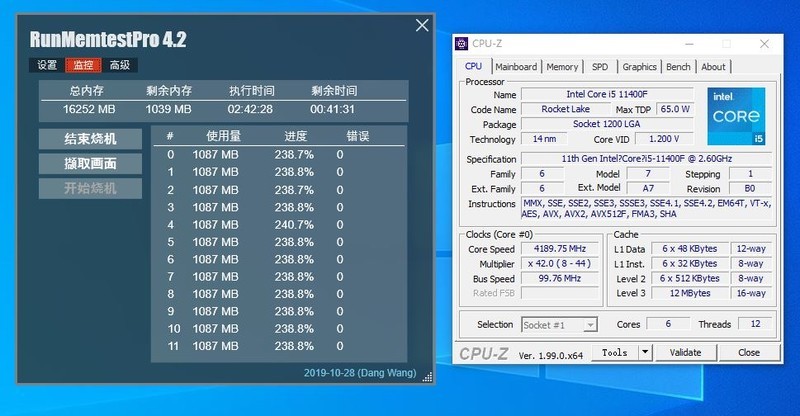800x416 pixels.
Task: Close the RunMemtestPro window
Action: point(422,25)
